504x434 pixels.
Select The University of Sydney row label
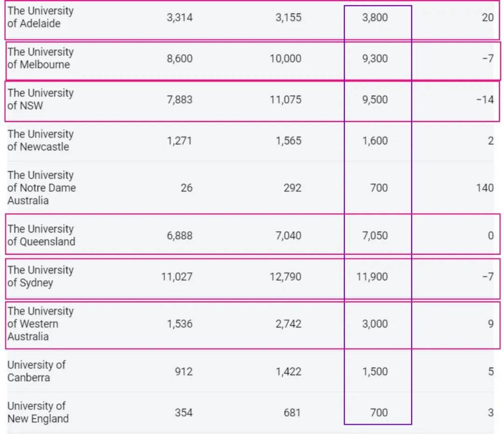pos(41,276)
